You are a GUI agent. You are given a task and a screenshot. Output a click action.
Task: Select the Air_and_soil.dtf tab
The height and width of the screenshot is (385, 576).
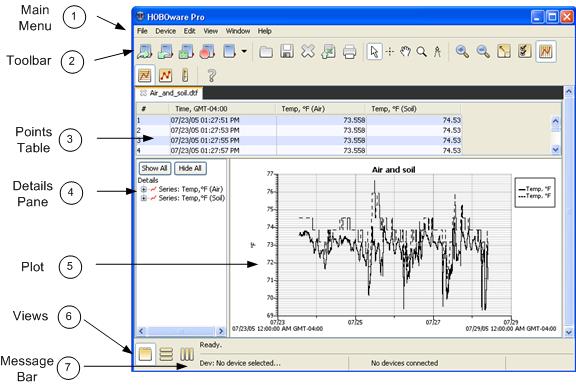(x=169, y=93)
